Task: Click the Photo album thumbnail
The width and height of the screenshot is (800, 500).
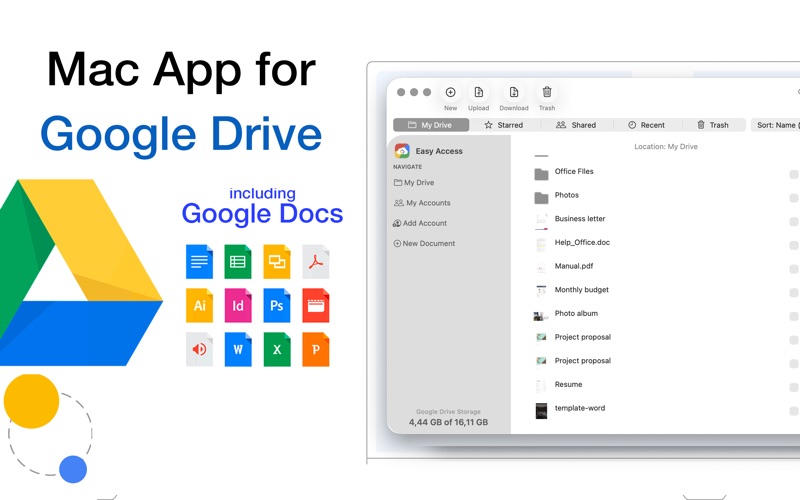Action: [x=541, y=316]
